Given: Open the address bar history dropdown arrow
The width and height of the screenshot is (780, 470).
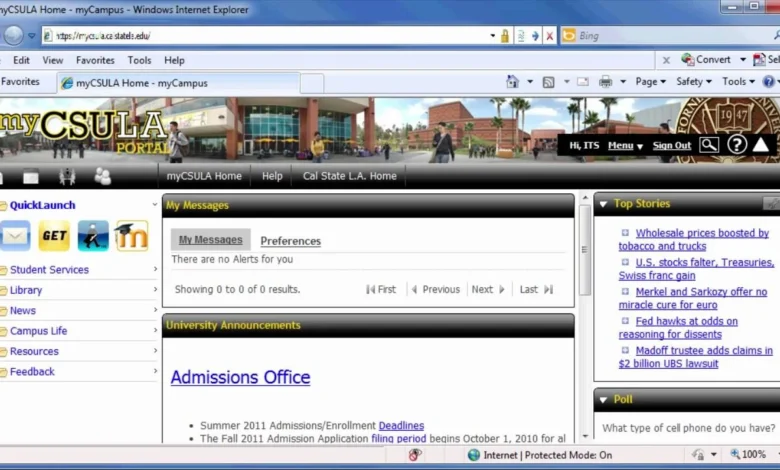Looking at the screenshot, I should coord(492,36).
